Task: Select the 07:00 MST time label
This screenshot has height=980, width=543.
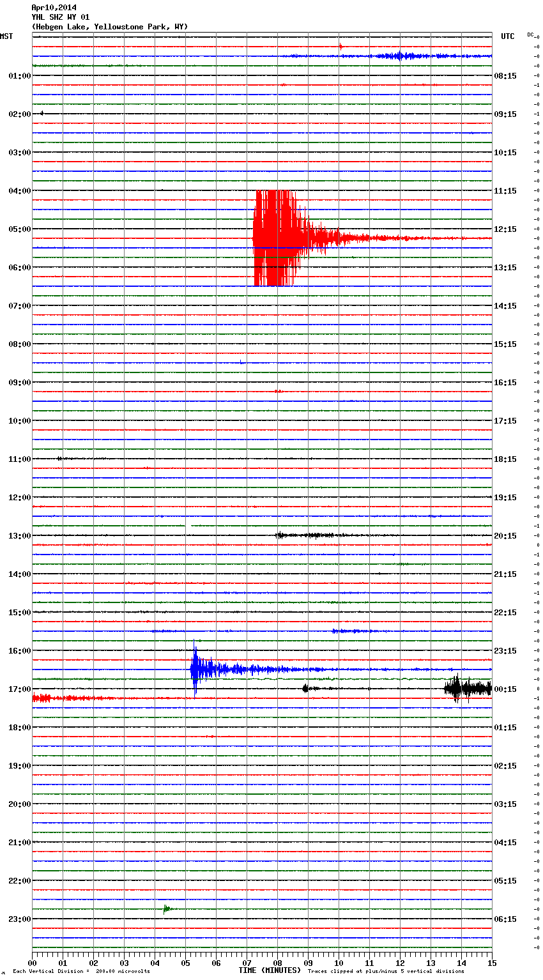Action: (20, 306)
